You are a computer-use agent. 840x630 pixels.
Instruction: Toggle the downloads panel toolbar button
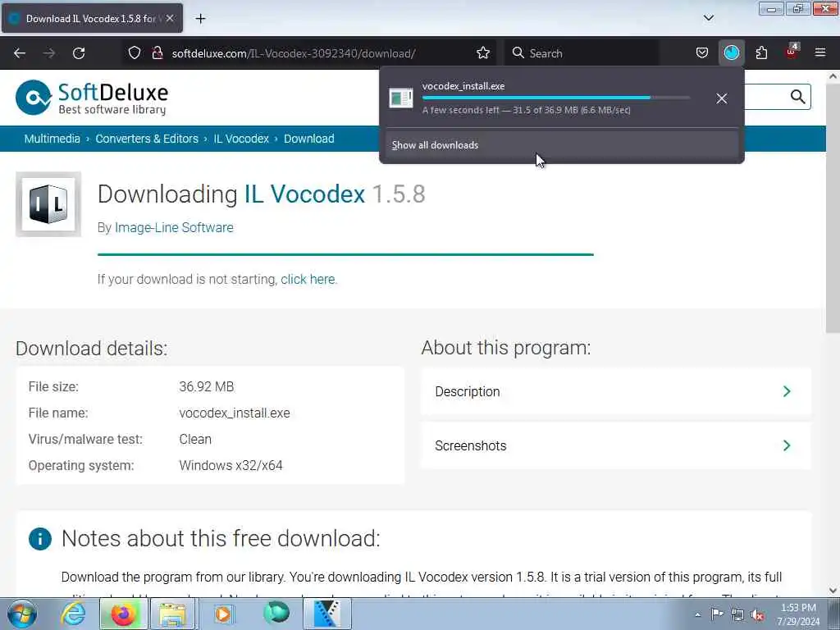(x=731, y=53)
